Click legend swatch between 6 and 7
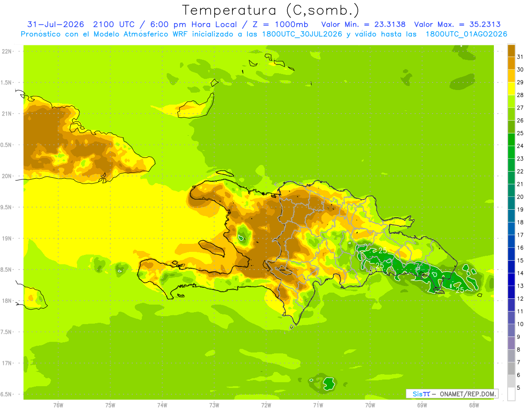This screenshot has width=532, height=411. point(511,368)
